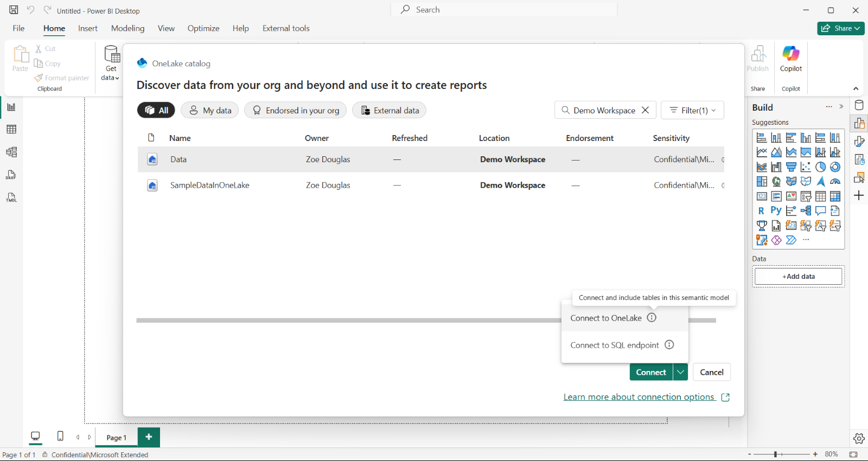The image size is (868, 461).
Task: Open Copilot from the ribbon
Action: tap(791, 59)
